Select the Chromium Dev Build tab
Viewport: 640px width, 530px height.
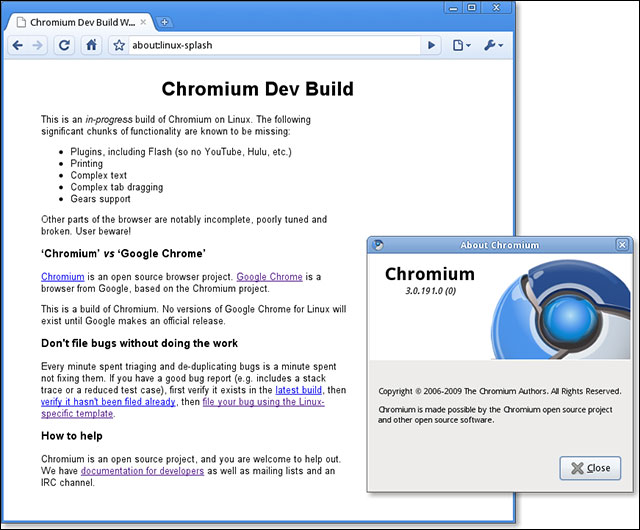79,22
